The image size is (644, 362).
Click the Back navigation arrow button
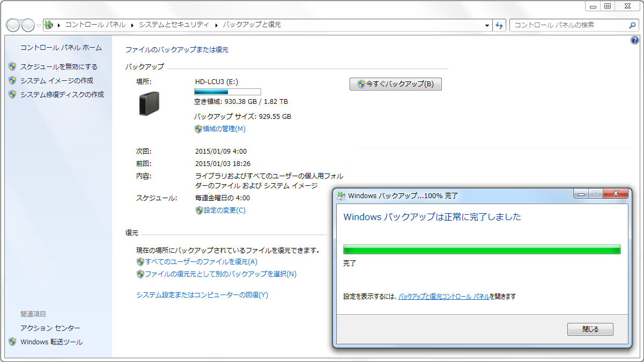coord(13,25)
